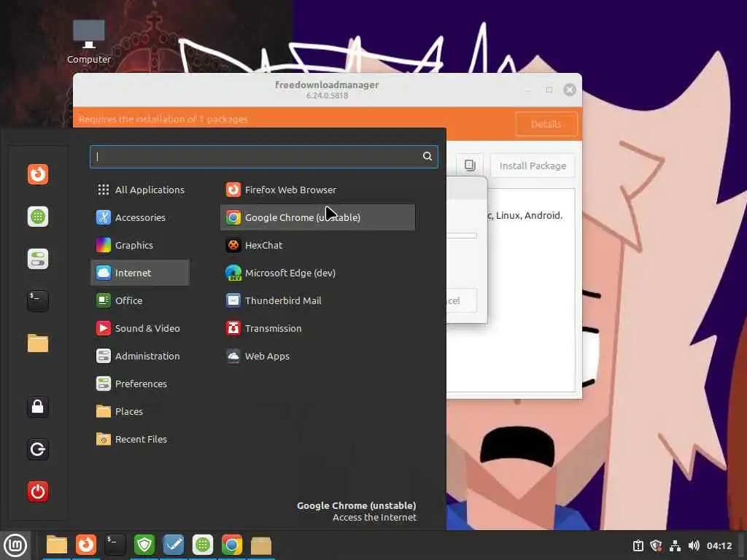Click the file list icon beside Install Package
Screen dimensions: 747x560
pyautogui.click(x=470, y=166)
